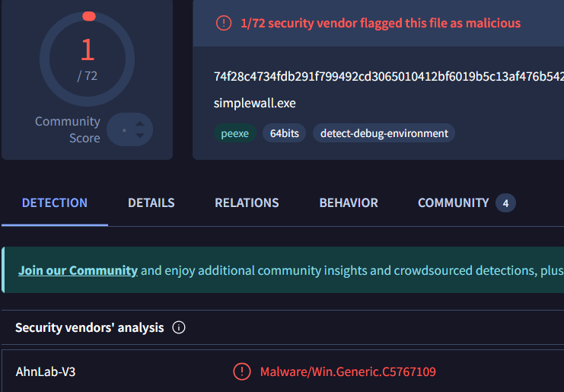The height and width of the screenshot is (392, 564).
Task: Click the file hash starting with 74f28c47
Action: click(389, 76)
